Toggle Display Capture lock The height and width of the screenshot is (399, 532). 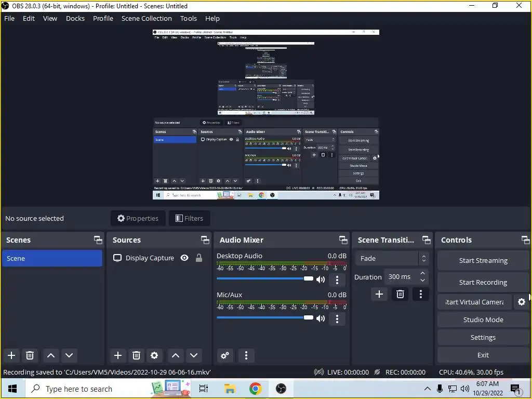pyautogui.click(x=199, y=258)
